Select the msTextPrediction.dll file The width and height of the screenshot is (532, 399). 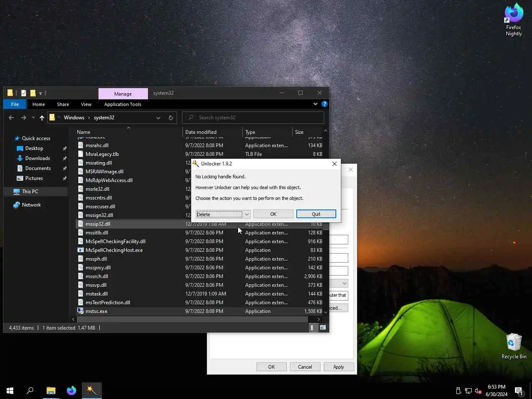click(108, 302)
